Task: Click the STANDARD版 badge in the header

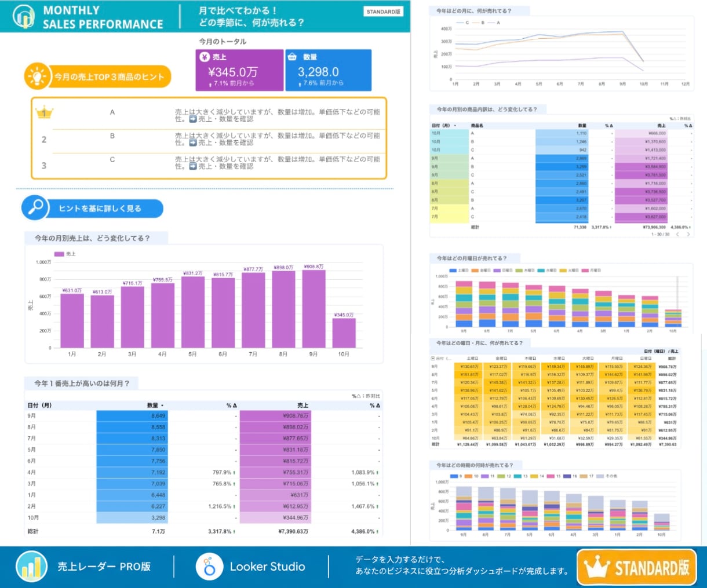Action: 383,11
